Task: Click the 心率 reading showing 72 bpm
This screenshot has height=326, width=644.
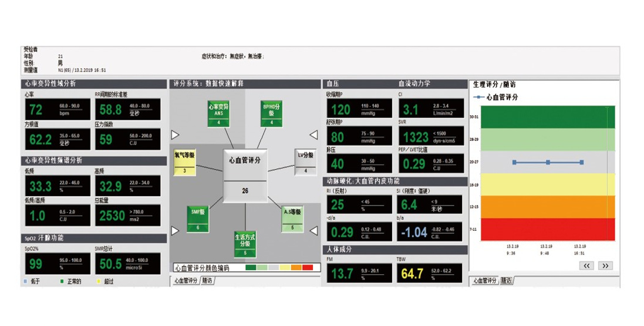Action: pos(36,110)
